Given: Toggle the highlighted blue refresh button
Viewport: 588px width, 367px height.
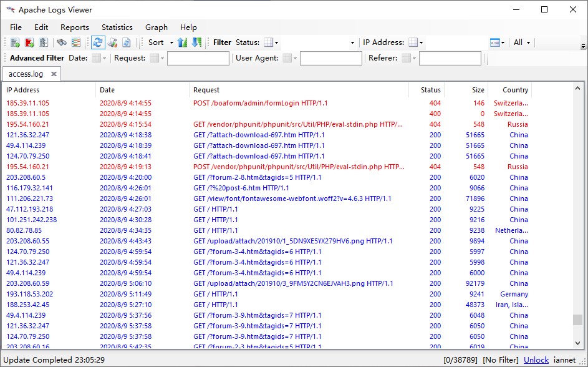Looking at the screenshot, I should 98,42.
